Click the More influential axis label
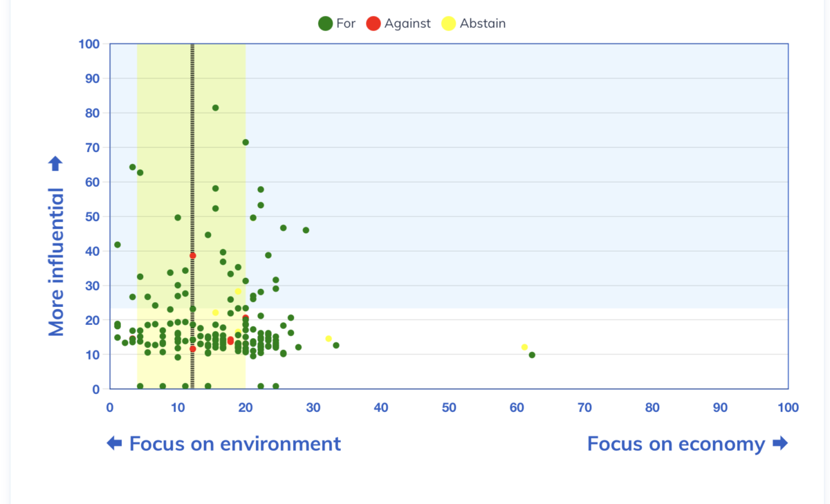Viewport: 830px width, 504px height. (56, 262)
